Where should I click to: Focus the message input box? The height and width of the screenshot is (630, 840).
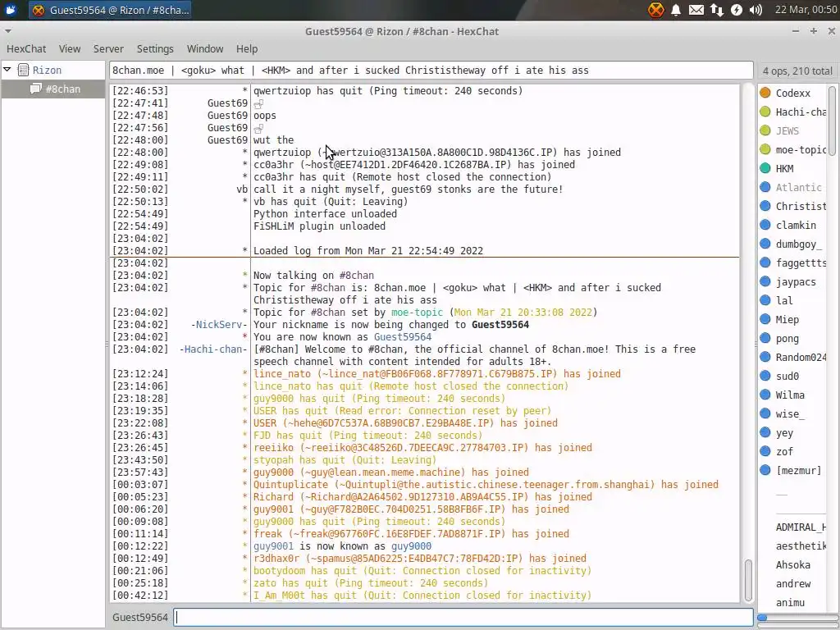tap(464, 617)
